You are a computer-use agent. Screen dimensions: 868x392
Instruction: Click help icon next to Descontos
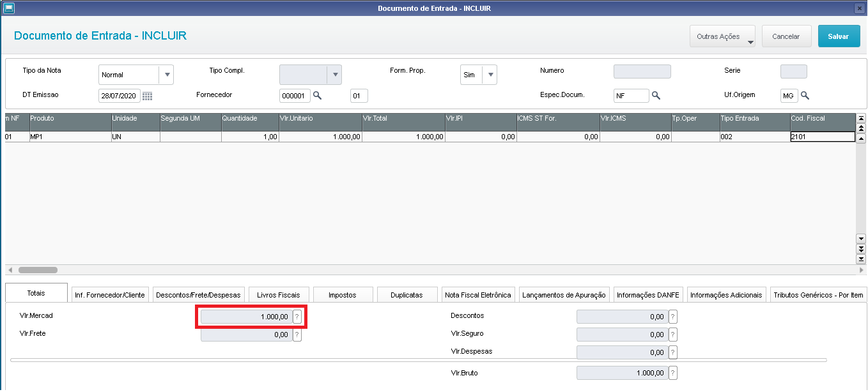(x=672, y=317)
